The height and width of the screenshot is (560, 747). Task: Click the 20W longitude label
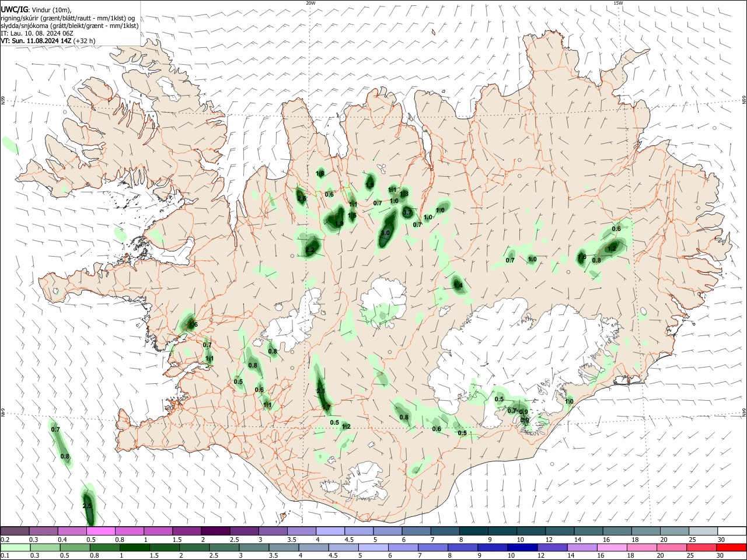(x=310, y=2)
